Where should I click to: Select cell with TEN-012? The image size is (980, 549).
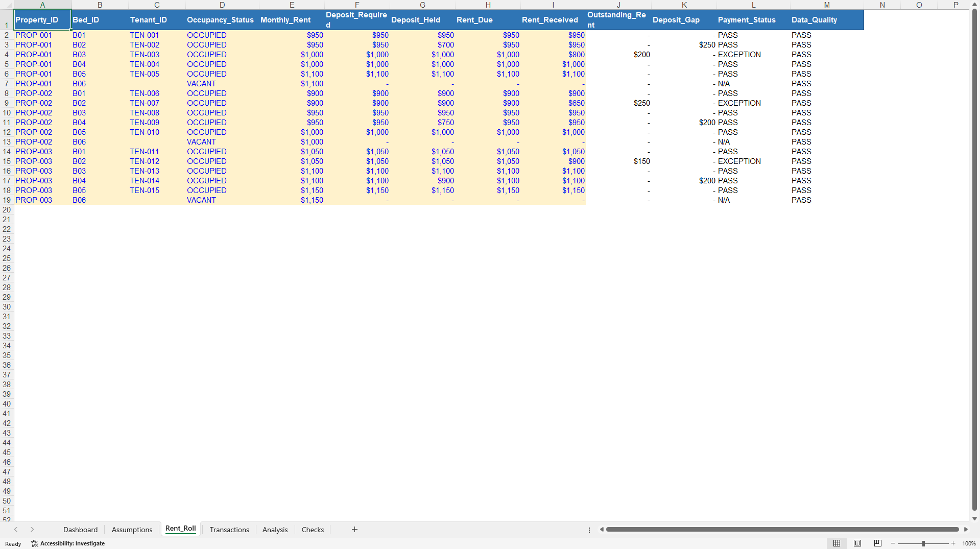157,161
